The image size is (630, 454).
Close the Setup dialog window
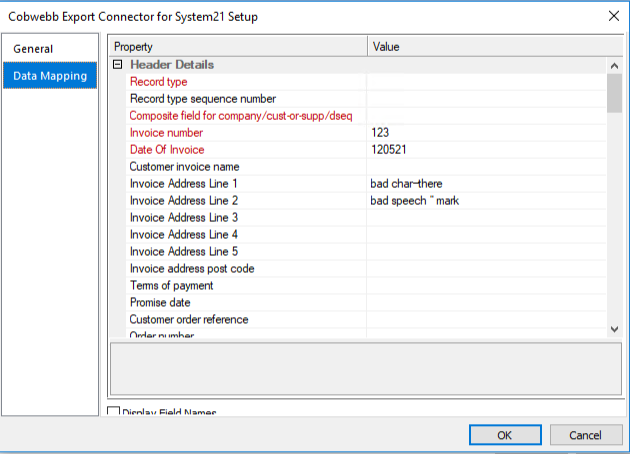click(612, 15)
